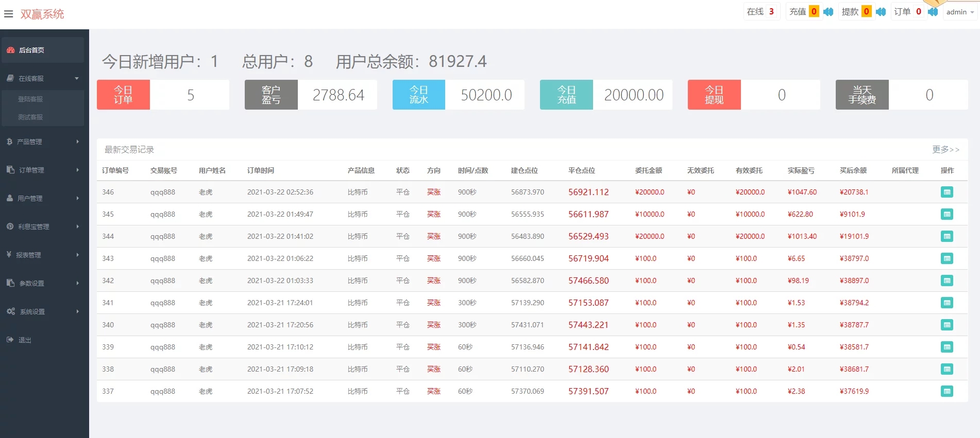View details icon for order 345
The image size is (980, 438).
[x=947, y=214]
